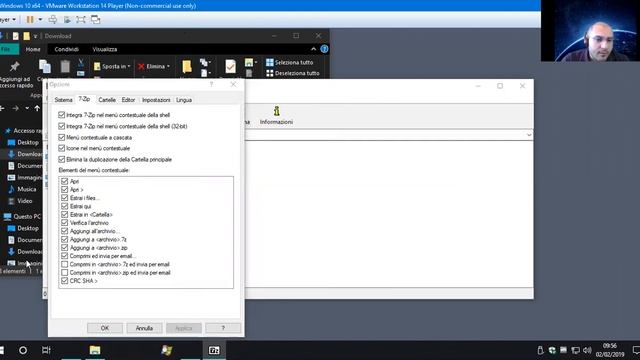Toggle Integra 7-Zip nel menù contestuale della shell

pyautogui.click(x=62, y=115)
